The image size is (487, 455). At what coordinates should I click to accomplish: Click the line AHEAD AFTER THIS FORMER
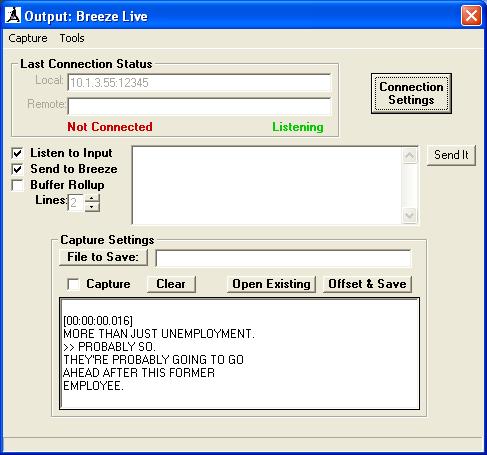click(x=139, y=373)
